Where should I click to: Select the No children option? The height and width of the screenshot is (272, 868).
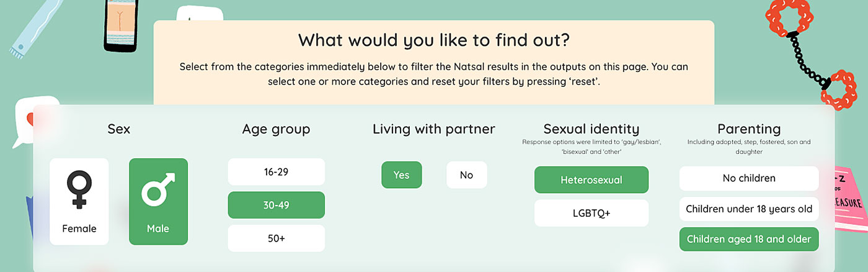click(x=749, y=178)
